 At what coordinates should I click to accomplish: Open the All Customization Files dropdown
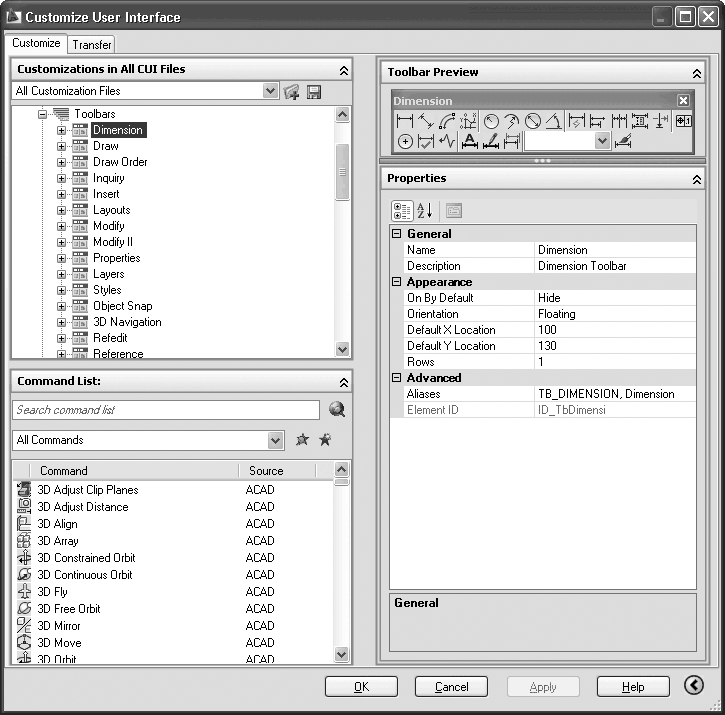coord(270,91)
